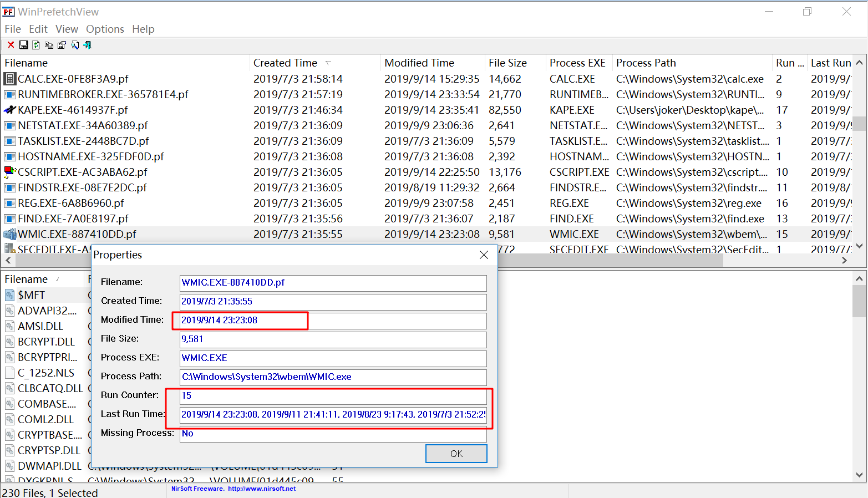Open the Options menu
Image resolution: width=868 pixels, height=498 pixels.
(105, 29)
